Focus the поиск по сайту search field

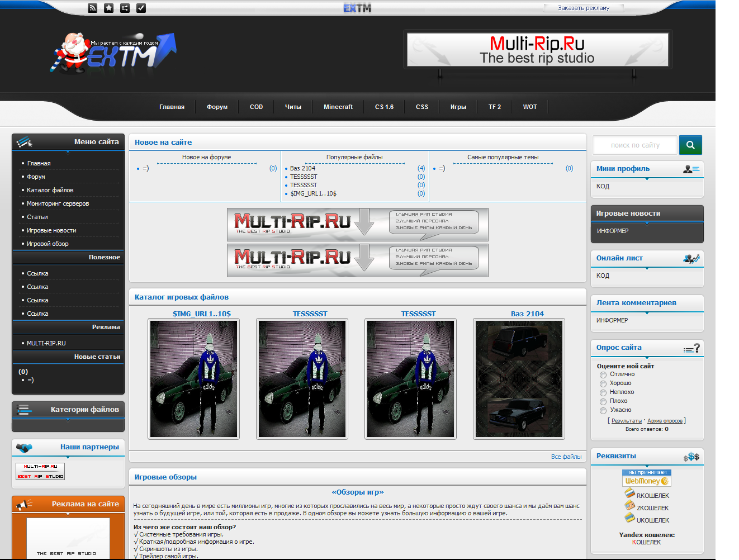635,145
